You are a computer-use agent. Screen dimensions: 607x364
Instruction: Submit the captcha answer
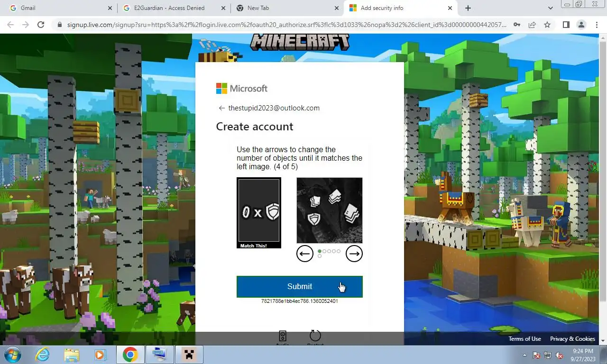coord(300,286)
